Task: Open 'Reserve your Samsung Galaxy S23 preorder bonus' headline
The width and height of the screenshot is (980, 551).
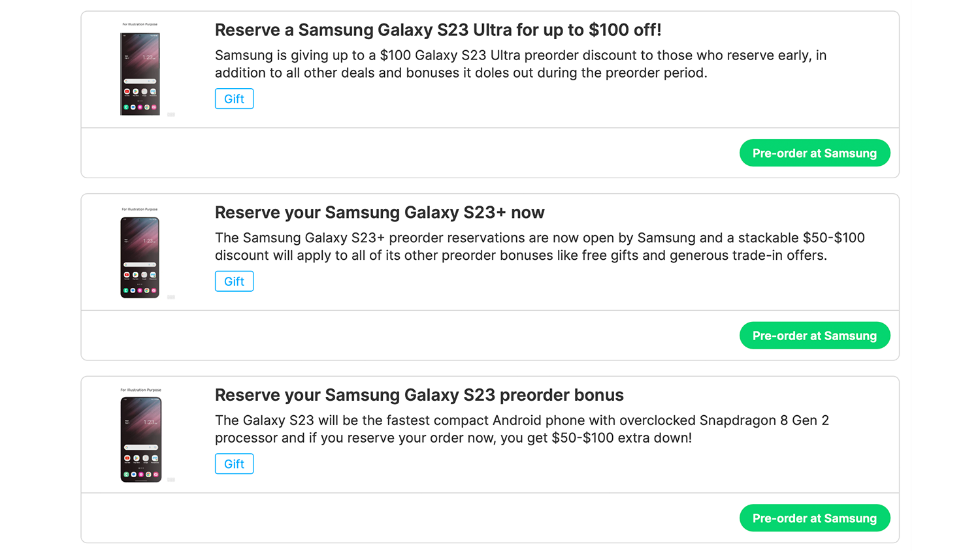Action: click(419, 396)
